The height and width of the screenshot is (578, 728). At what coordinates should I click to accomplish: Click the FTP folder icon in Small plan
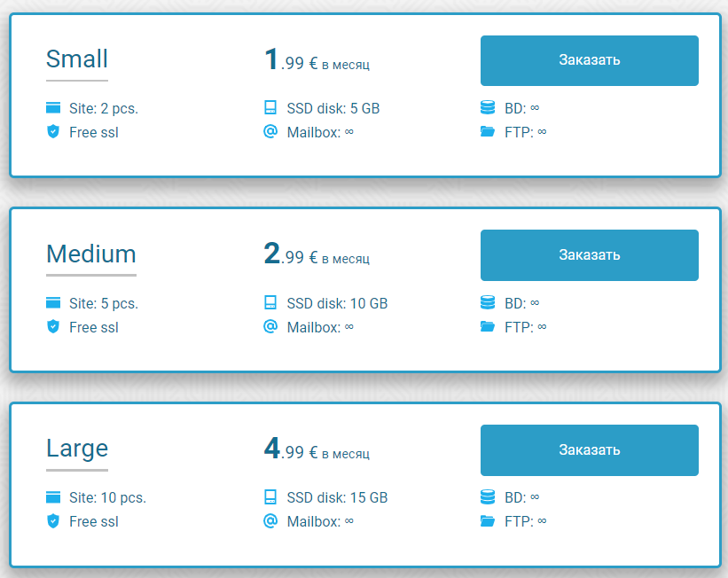pyautogui.click(x=487, y=132)
